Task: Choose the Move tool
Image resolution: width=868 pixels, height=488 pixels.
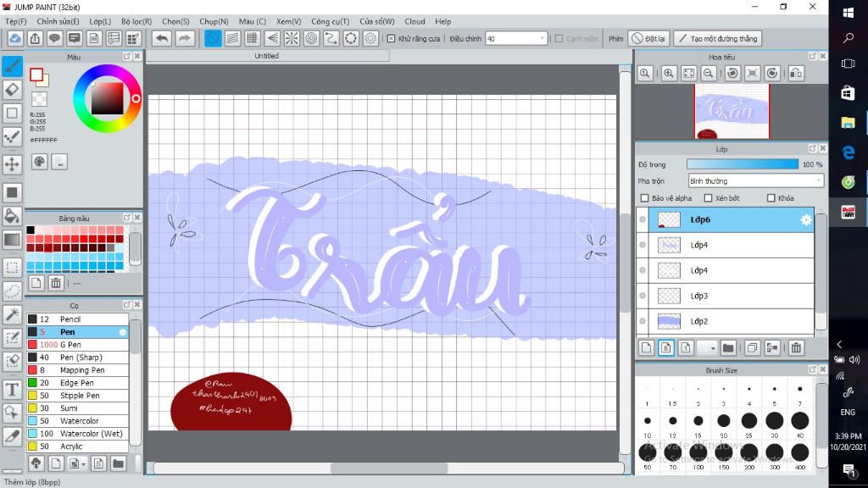Action: tap(12, 164)
